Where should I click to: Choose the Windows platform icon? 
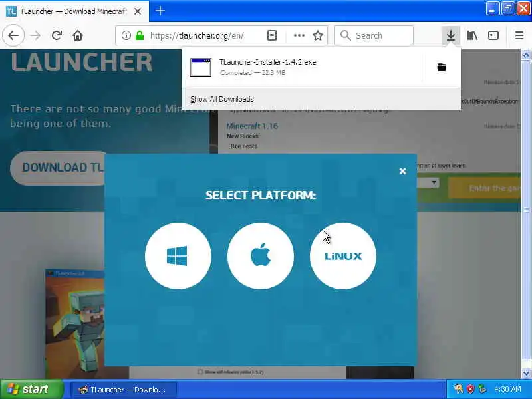(178, 256)
